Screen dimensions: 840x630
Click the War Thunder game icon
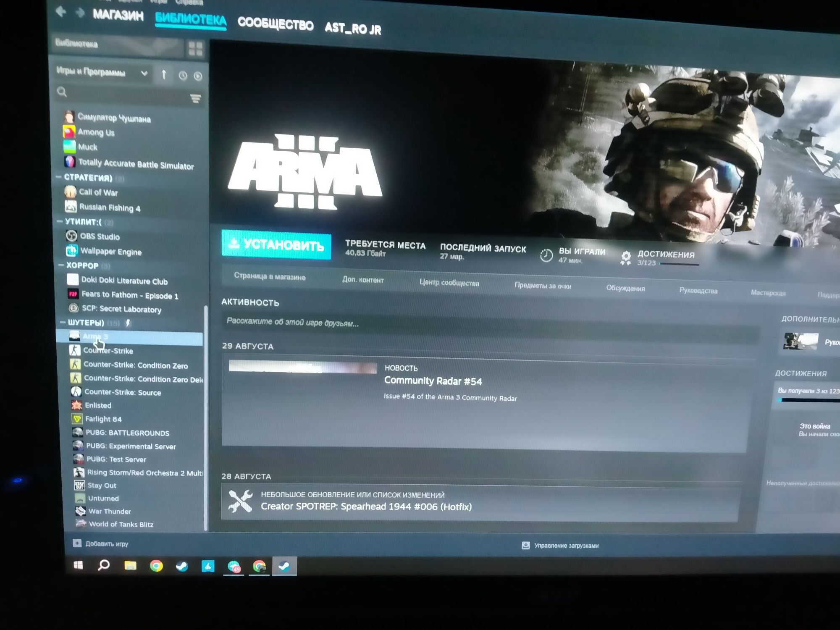pyautogui.click(x=81, y=511)
